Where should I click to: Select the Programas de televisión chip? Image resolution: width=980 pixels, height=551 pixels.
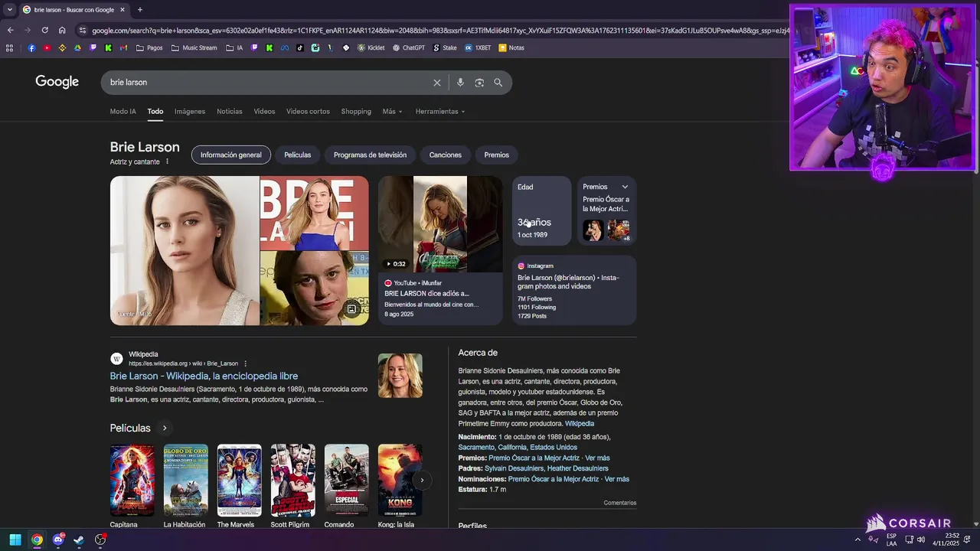pos(370,155)
